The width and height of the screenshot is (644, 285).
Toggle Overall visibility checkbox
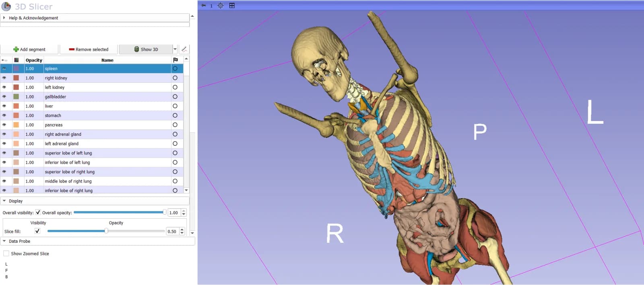click(x=38, y=212)
